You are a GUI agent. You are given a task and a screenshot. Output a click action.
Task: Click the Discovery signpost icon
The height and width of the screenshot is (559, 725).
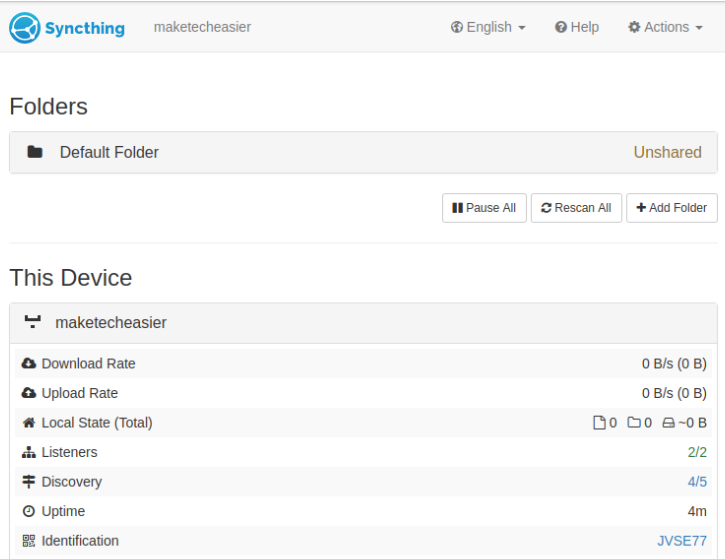pyautogui.click(x=29, y=482)
